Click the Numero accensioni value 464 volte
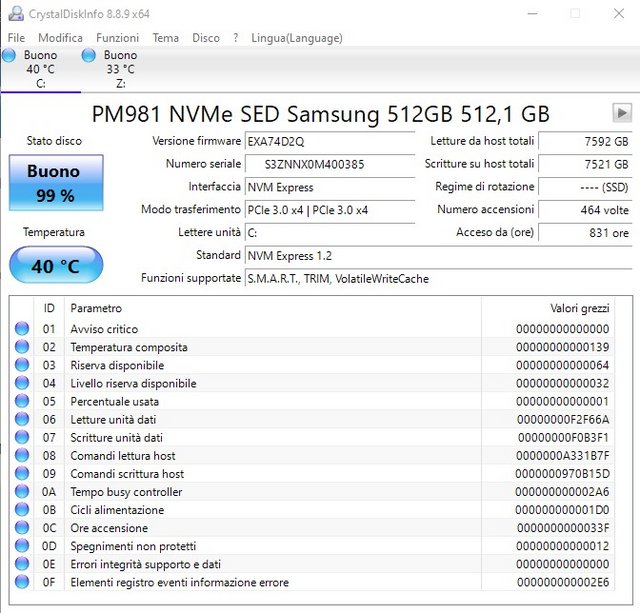This screenshot has width=640, height=613. pyautogui.click(x=585, y=210)
